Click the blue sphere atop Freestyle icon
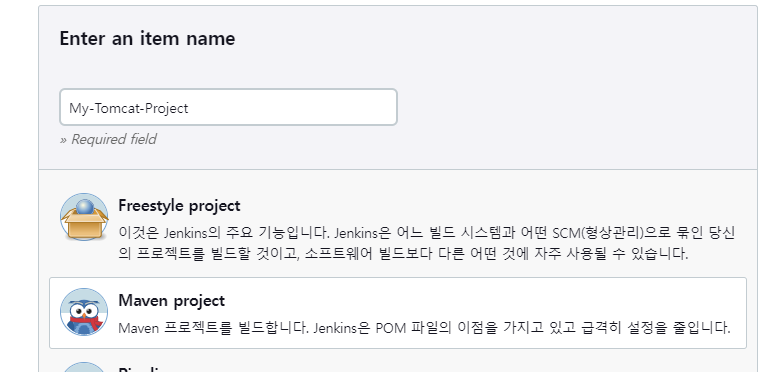768x372 pixels. 84,207
